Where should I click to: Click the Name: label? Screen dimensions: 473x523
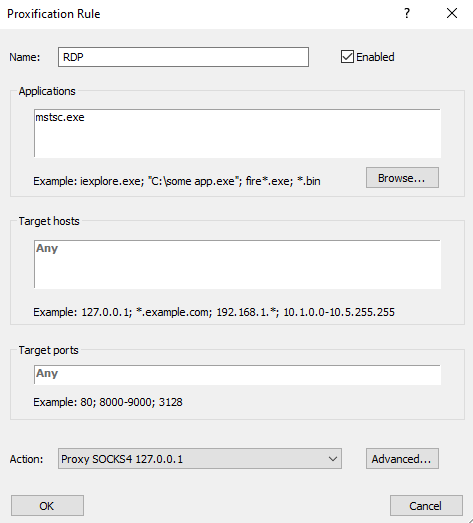25,57
